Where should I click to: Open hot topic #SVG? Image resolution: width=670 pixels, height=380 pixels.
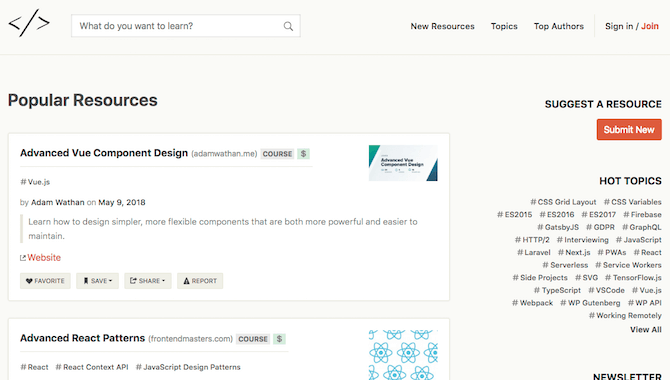coord(586,277)
